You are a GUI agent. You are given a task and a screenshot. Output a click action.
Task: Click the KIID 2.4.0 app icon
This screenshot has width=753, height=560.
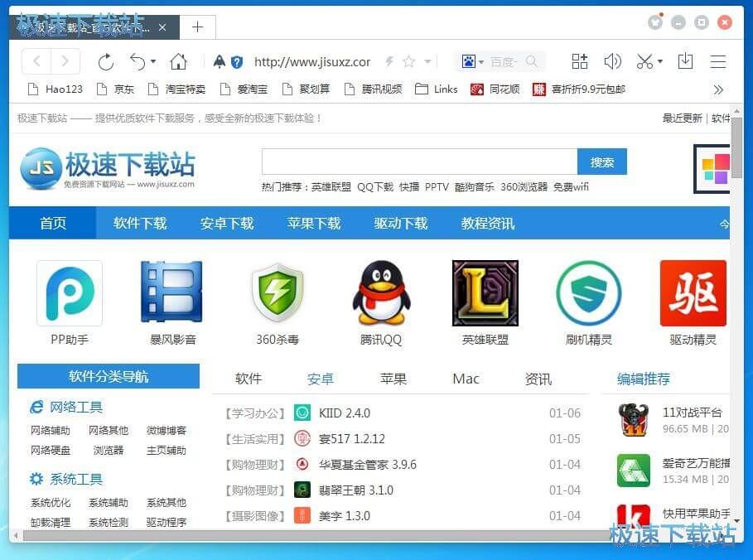point(302,413)
